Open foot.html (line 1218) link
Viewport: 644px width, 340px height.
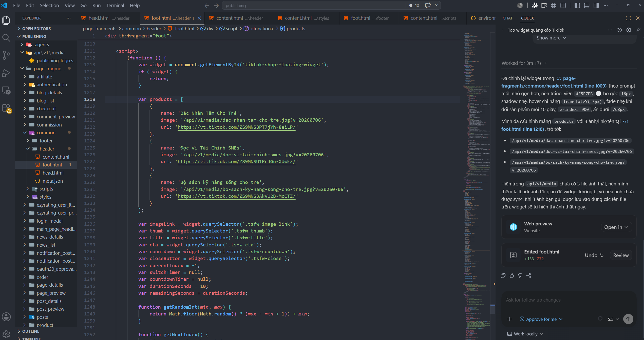pos(522,129)
